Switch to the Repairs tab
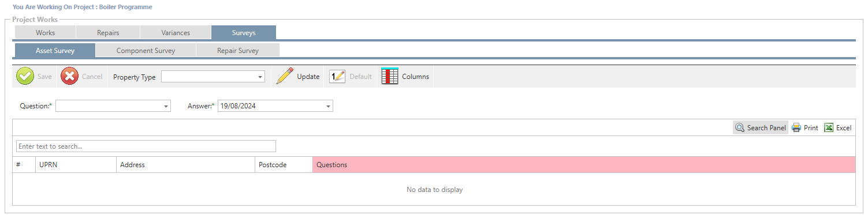Screen dimensions: 868x215 [108, 33]
